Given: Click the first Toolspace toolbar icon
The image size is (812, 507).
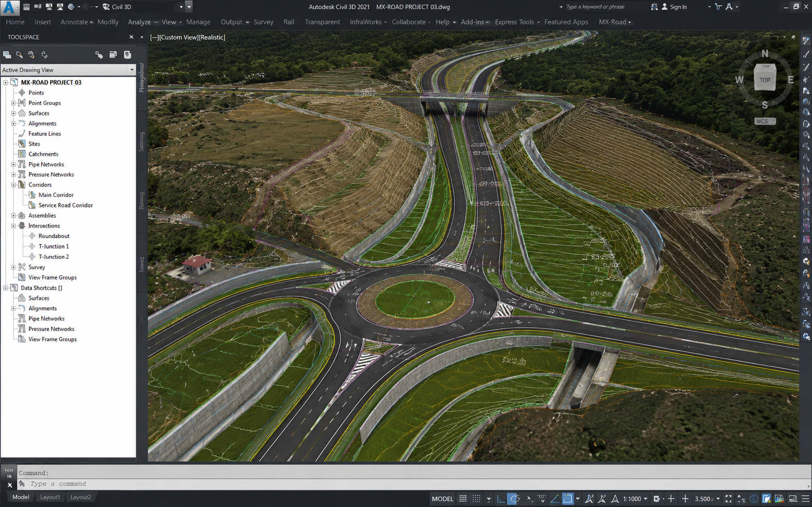Looking at the screenshot, I should (x=7, y=55).
